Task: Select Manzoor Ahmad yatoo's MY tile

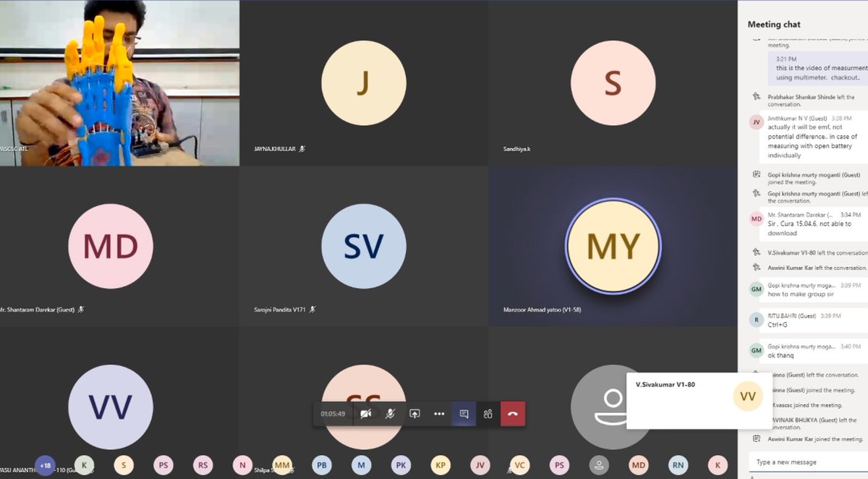Action: coord(613,246)
